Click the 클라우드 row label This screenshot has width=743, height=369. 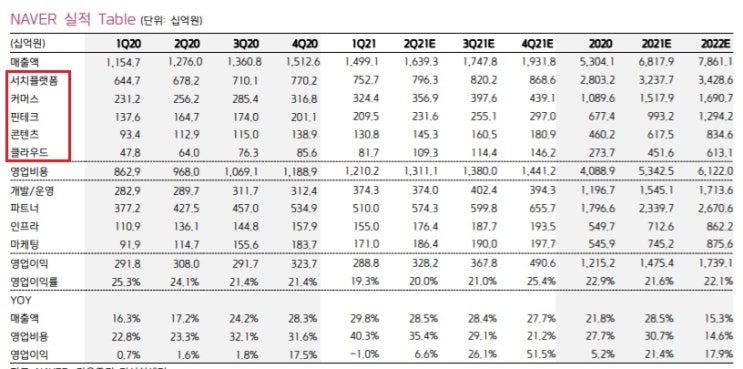[x=29, y=153]
